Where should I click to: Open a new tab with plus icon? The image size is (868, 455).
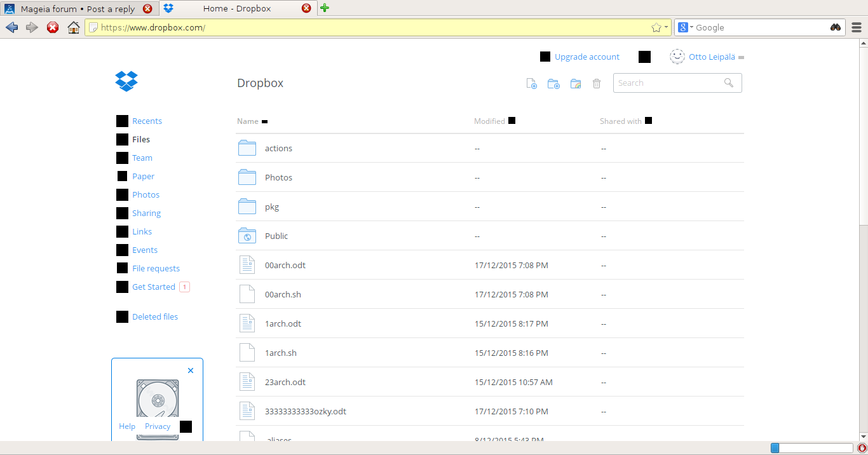coord(325,8)
